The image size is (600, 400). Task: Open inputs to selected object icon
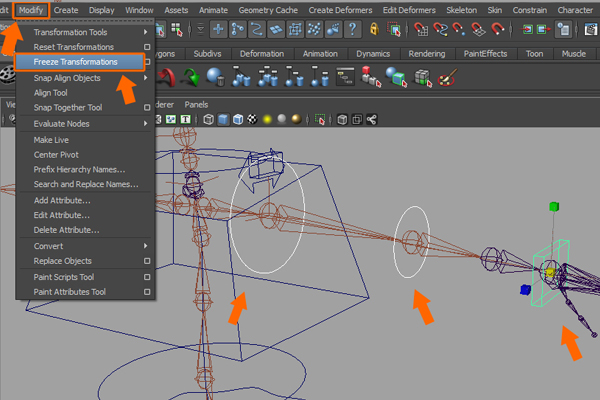point(527,29)
